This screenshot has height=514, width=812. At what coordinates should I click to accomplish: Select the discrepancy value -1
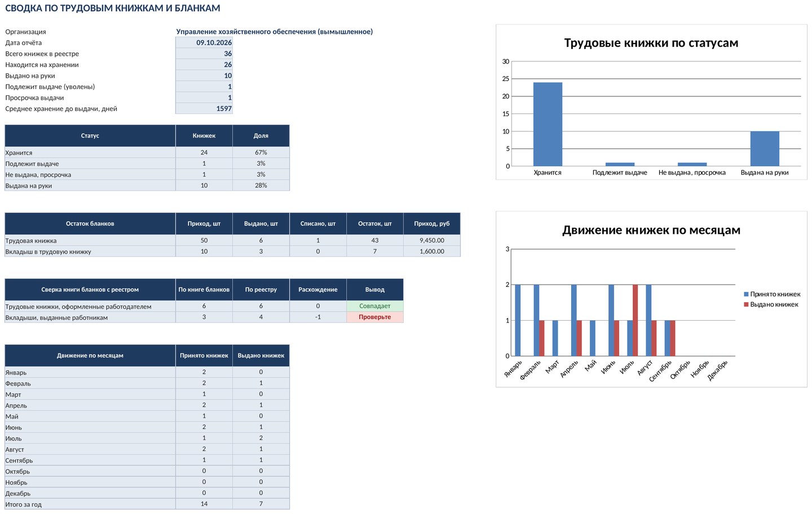pyautogui.click(x=318, y=317)
